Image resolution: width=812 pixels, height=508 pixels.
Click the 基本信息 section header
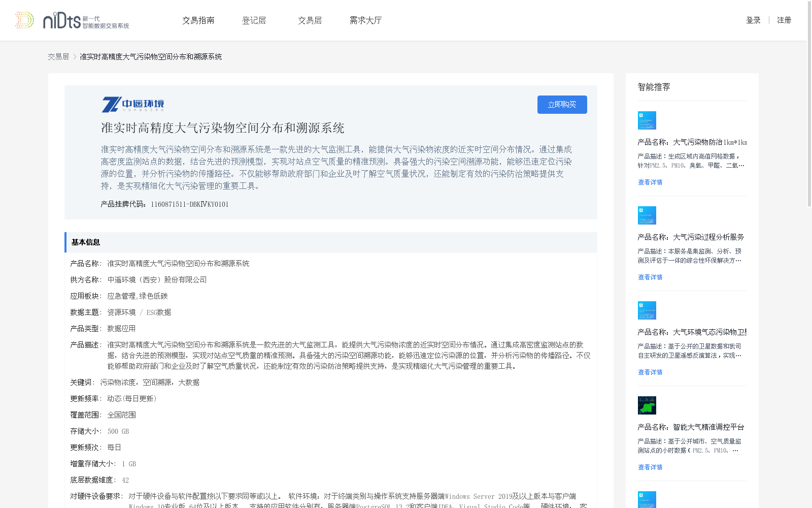pyautogui.click(x=331, y=242)
